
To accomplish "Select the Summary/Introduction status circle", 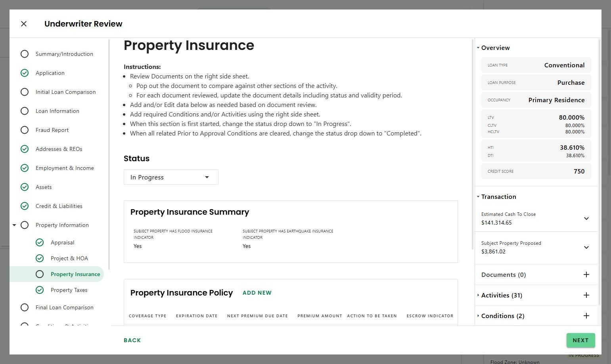I will click(x=25, y=54).
